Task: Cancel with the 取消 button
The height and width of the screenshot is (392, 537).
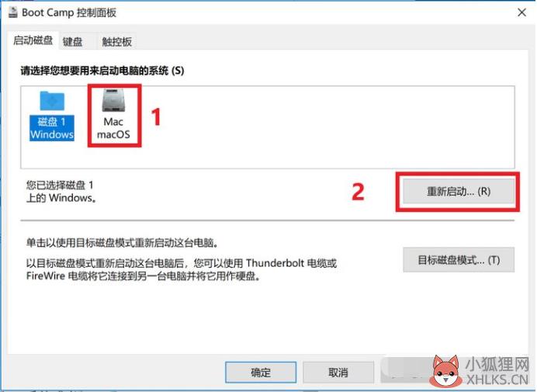Action: tap(338, 372)
